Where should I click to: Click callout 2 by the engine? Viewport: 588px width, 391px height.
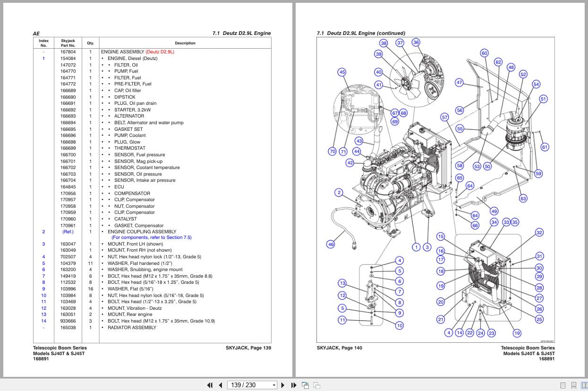tap(339, 192)
